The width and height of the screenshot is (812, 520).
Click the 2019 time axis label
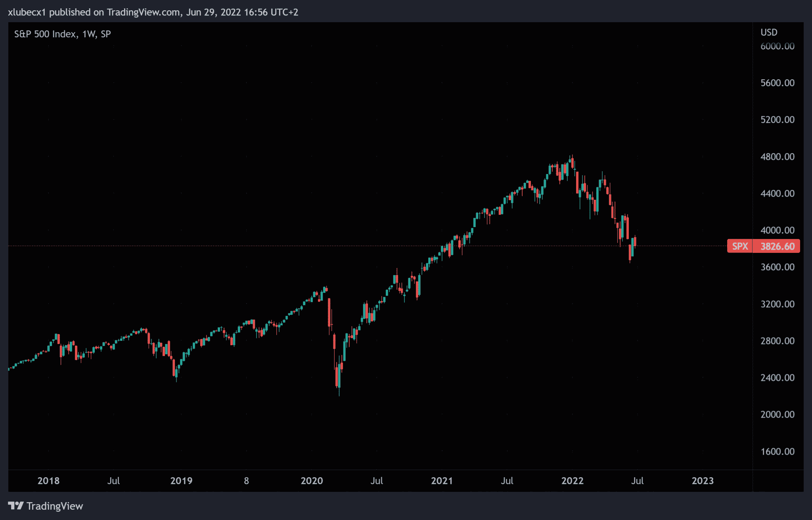[x=181, y=481]
